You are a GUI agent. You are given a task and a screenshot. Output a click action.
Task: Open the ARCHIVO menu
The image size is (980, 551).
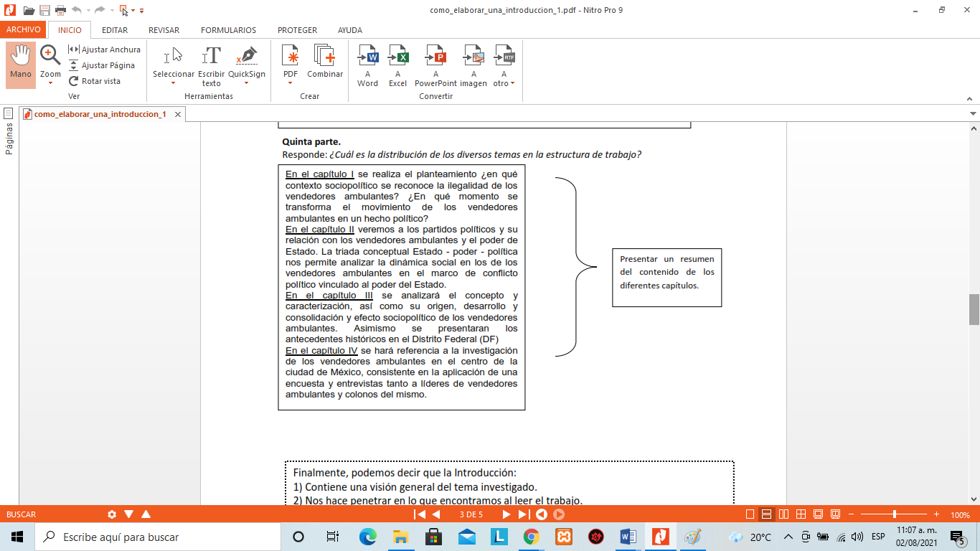tap(23, 30)
